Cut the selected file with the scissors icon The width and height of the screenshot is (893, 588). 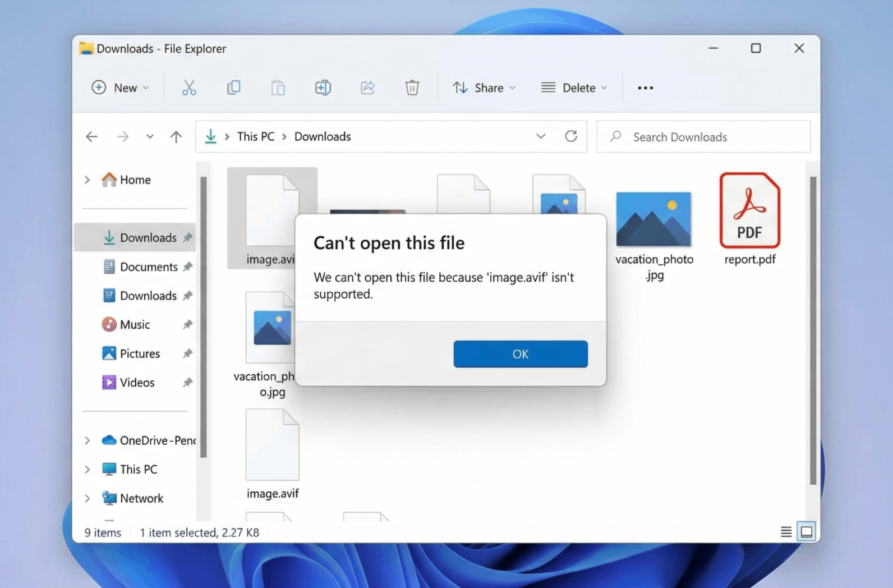189,88
